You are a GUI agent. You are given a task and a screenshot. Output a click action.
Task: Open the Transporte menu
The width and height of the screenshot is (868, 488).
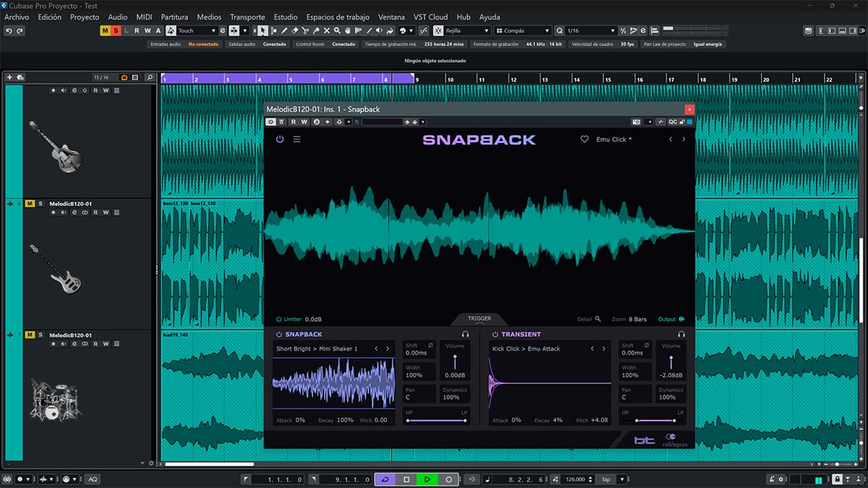(x=247, y=17)
